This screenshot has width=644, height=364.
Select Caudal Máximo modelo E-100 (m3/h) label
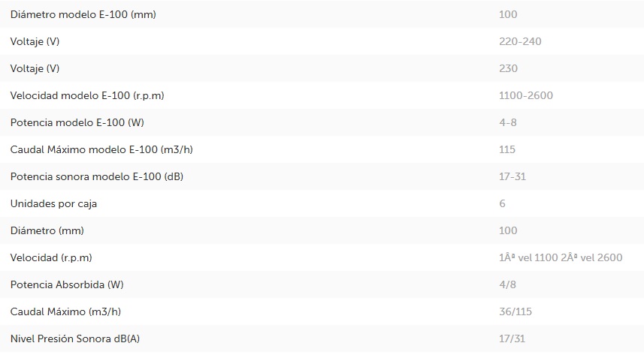point(101,150)
